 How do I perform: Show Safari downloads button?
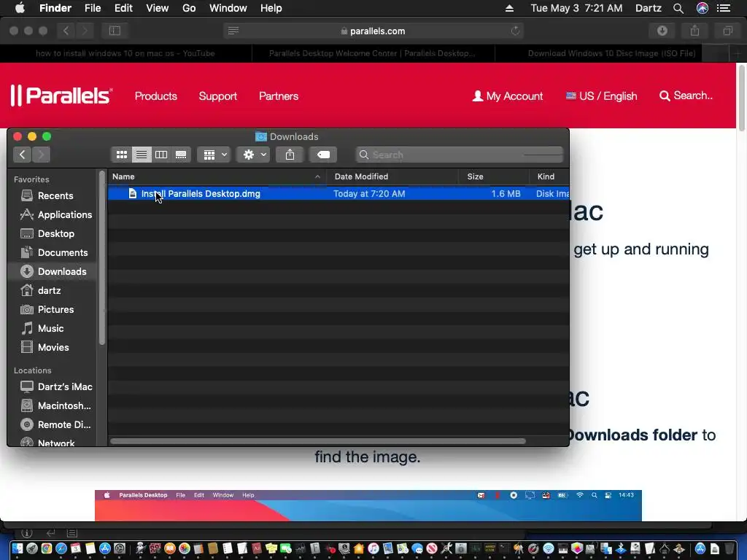662,31
